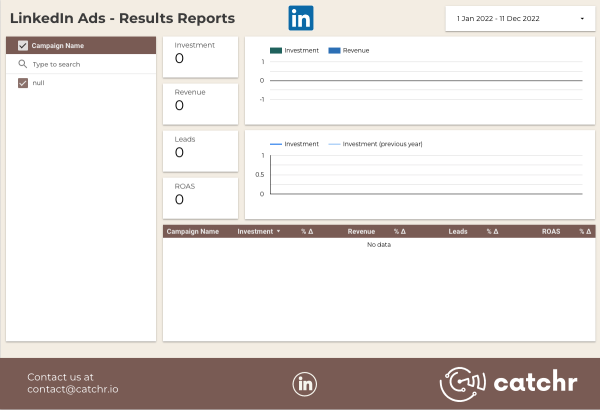Viewport: 600px width, 410px height.
Task: Click the catchr logo in footer
Action: coord(509,384)
